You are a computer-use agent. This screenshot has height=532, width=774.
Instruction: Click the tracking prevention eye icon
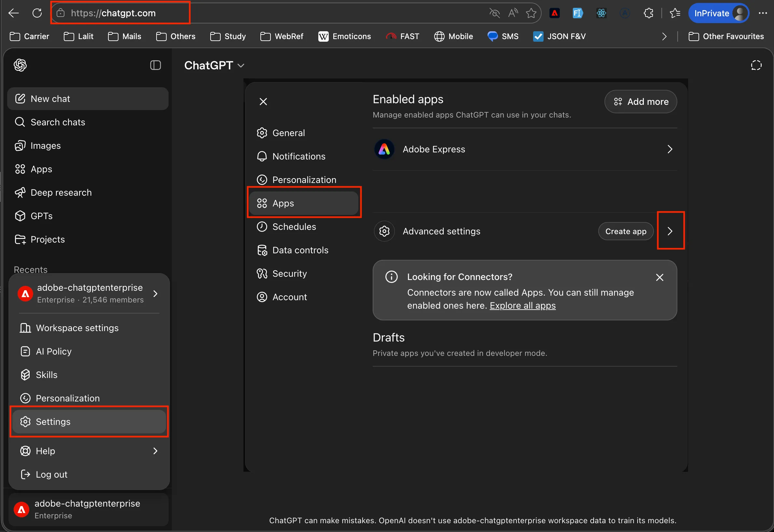[x=494, y=13]
